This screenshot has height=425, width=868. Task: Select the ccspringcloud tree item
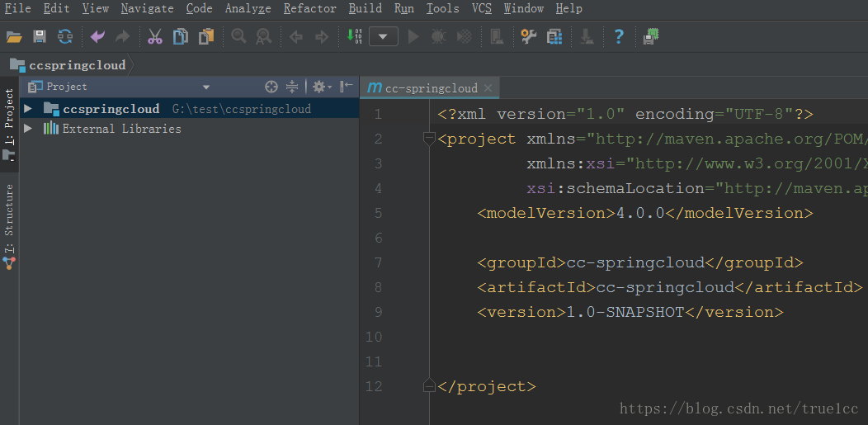coord(189,108)
